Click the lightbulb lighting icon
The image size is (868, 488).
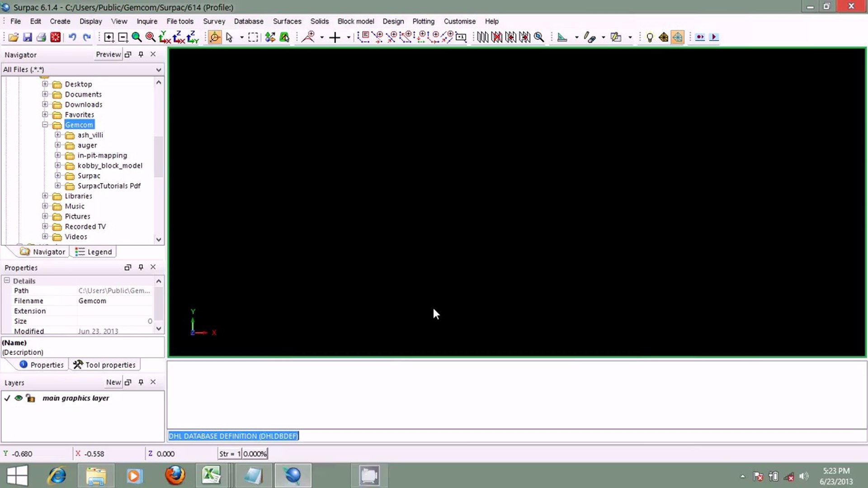click(x=650, y=38)
